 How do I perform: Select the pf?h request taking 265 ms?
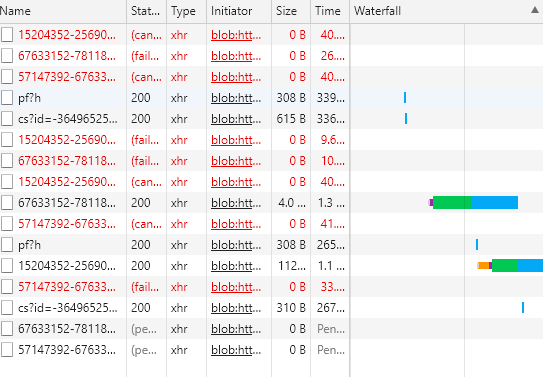coord(29,245)
